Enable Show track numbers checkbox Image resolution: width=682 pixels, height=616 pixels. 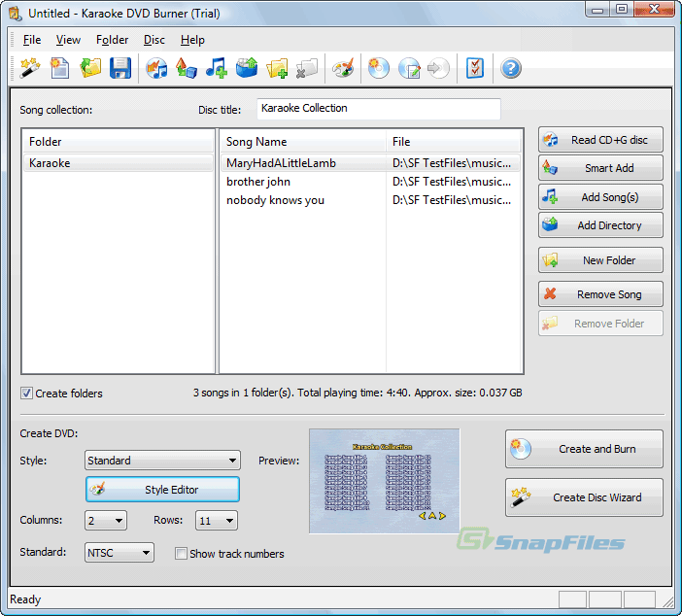[181, 554]
